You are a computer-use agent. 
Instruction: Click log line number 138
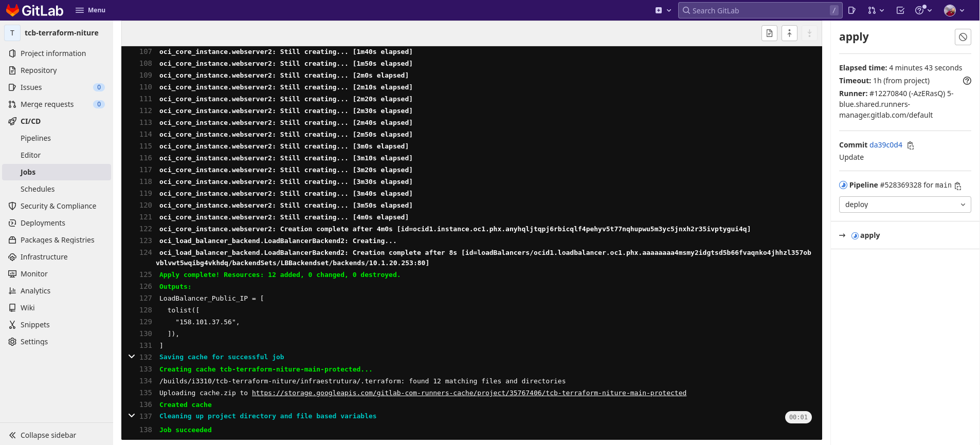point(146,430)
